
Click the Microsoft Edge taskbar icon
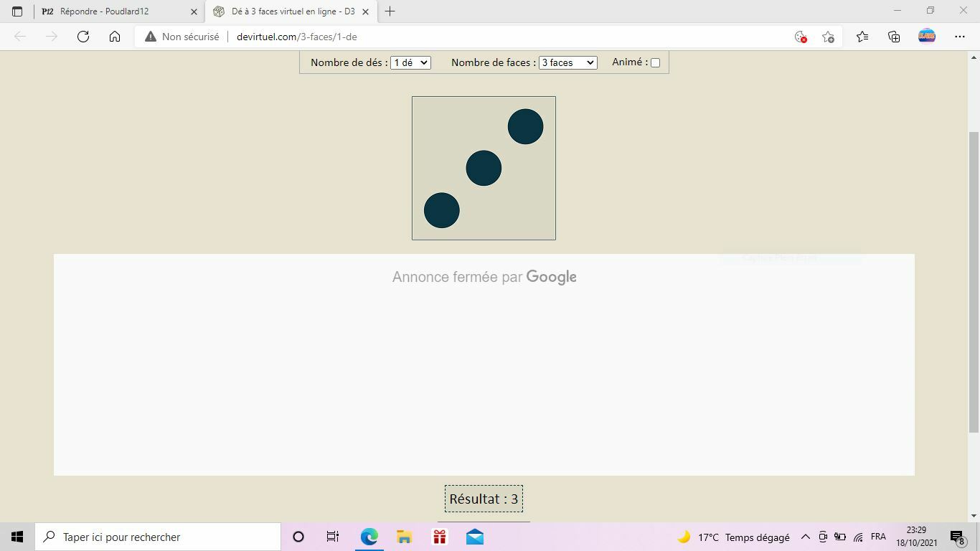click(369, 537)
